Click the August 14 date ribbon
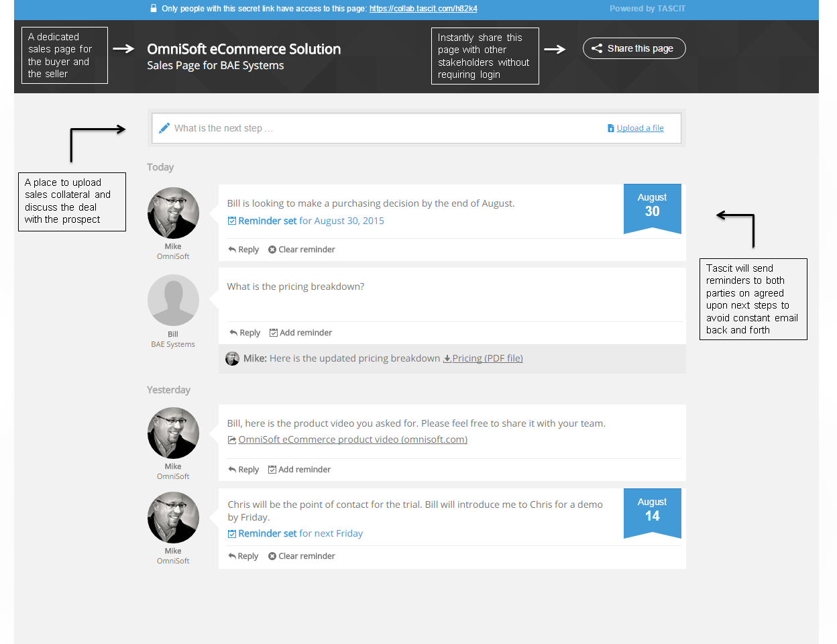837x644 pixels. coord(653,513)
